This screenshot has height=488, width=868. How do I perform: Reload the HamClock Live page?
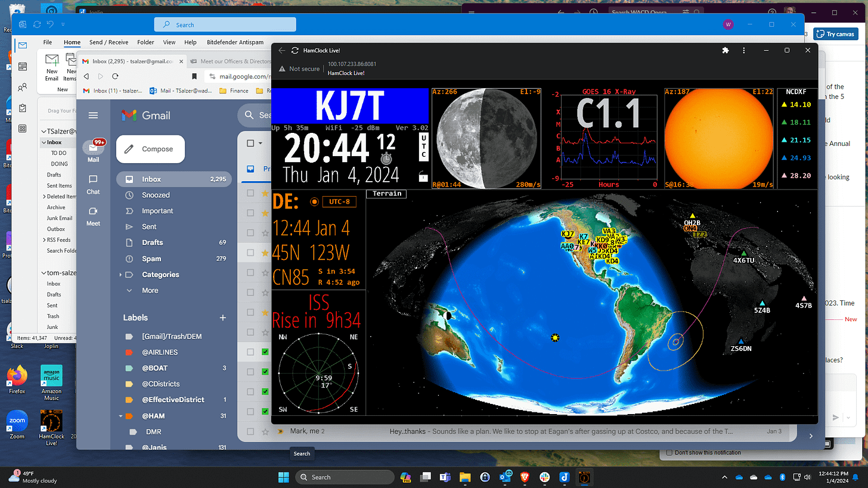[x=294, y=51]
